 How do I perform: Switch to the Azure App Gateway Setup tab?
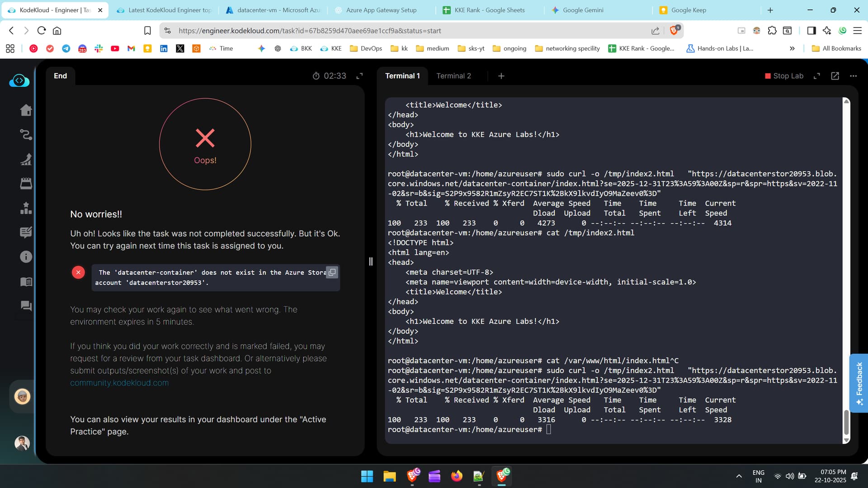tap(381, 10)
